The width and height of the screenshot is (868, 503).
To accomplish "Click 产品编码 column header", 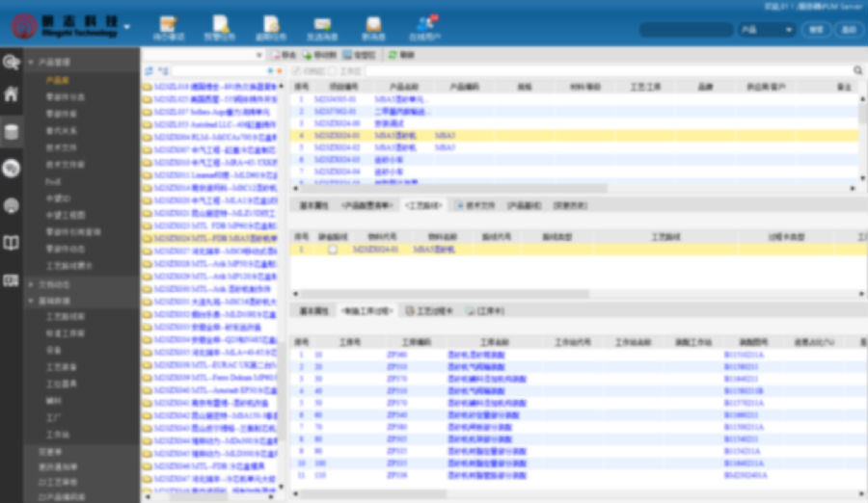I will tap(465, 87).
